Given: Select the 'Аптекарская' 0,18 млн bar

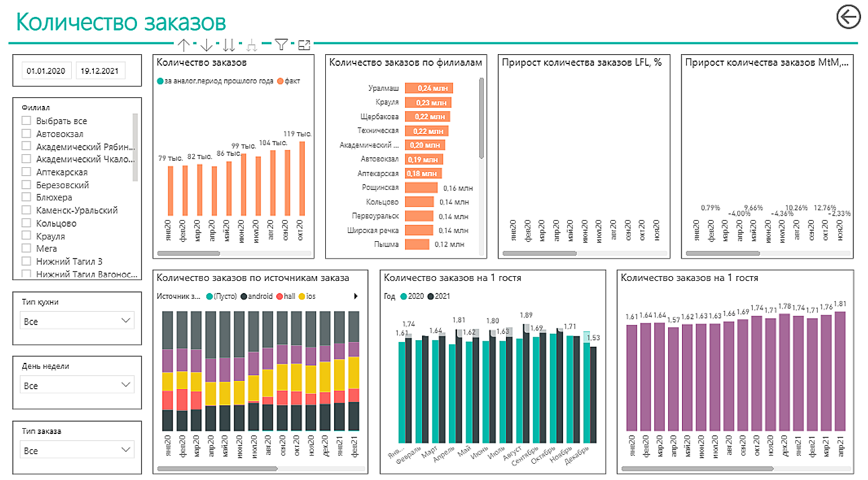Looking at the screenshot, I should (423, 174).
